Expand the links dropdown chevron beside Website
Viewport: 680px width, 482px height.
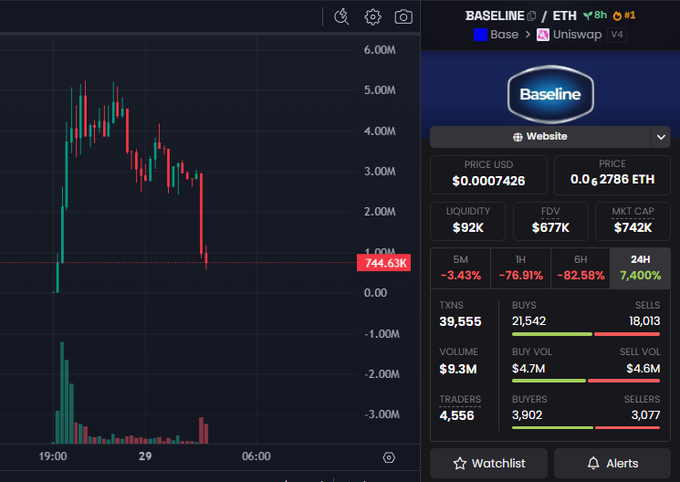[661, 137]
